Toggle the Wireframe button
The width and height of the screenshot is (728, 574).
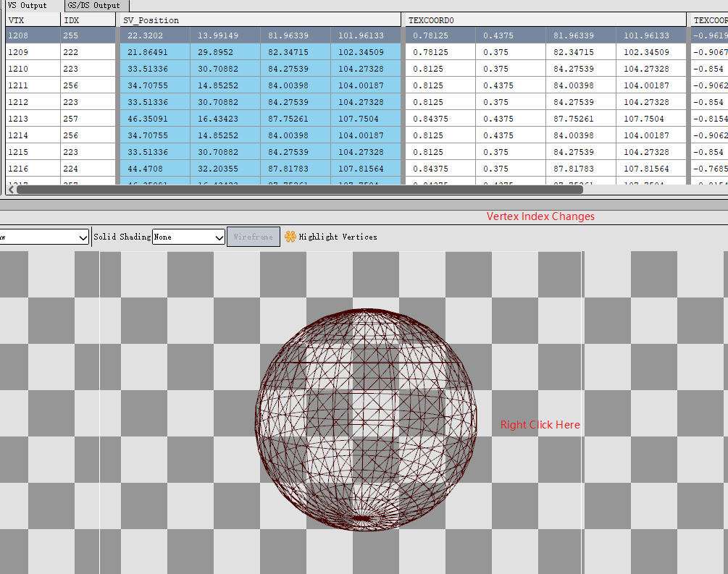254,237
